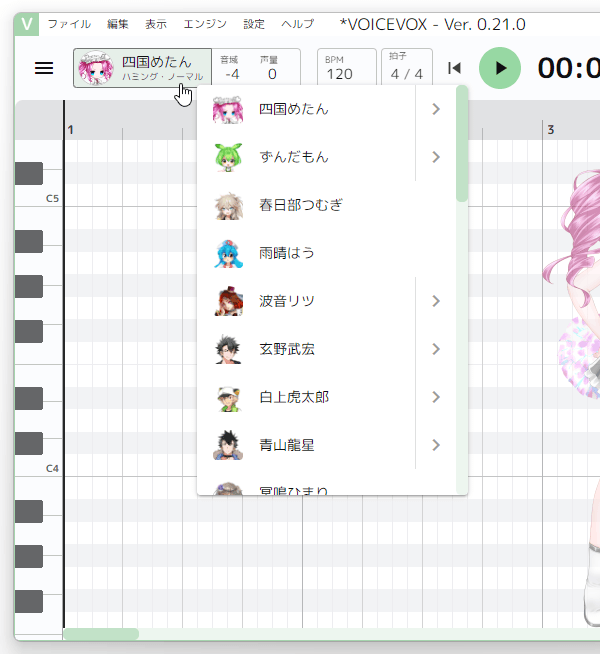
Task: Open the エンジン menu
Action: pyautogui.click(x=205, y=24)
